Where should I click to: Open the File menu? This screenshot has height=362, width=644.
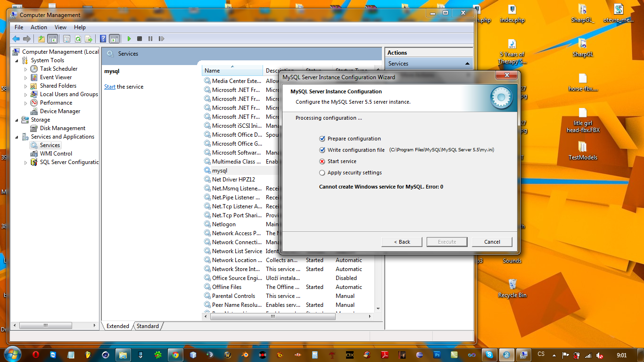(19, 27)
